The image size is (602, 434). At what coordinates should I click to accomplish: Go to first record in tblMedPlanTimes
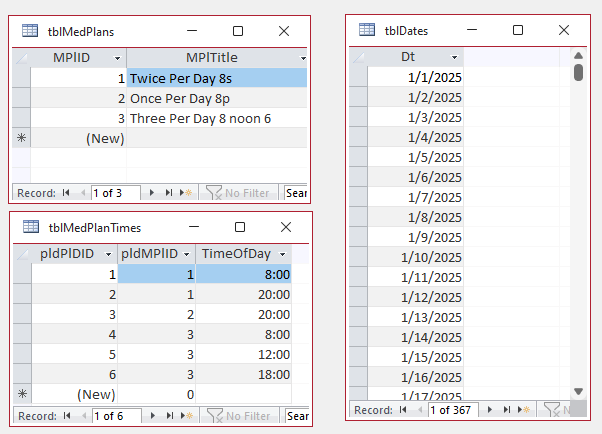[x=67, y=416]
